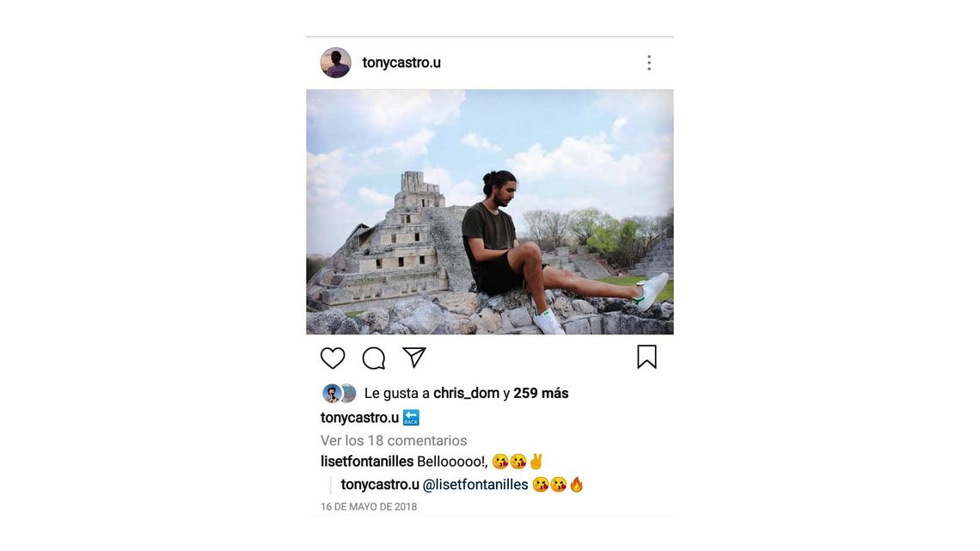980x551 pixels.
Task: Click tonycastro.u's profile picture
Action: click(336, 61)
